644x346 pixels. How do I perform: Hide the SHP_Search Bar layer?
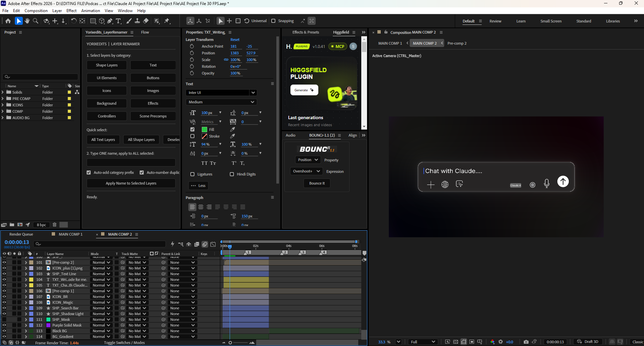[4, 308]
